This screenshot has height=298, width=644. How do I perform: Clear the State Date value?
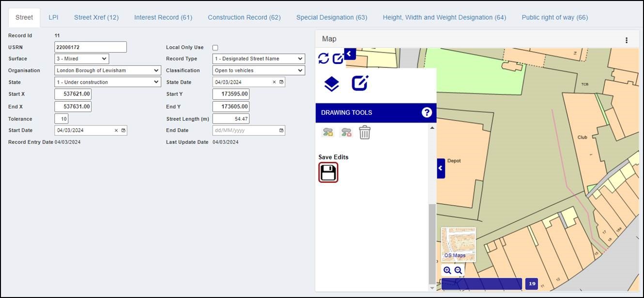(x=274, y=82)
